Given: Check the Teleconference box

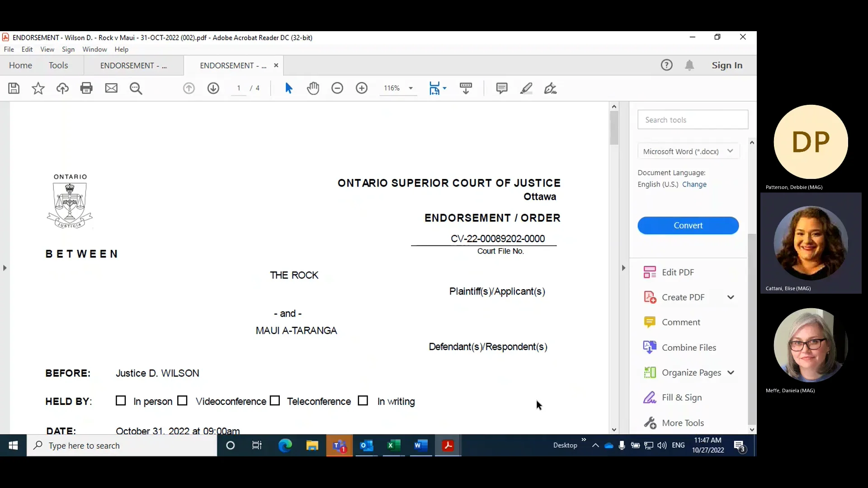Looking at the screenshot, I should (275, 401).
